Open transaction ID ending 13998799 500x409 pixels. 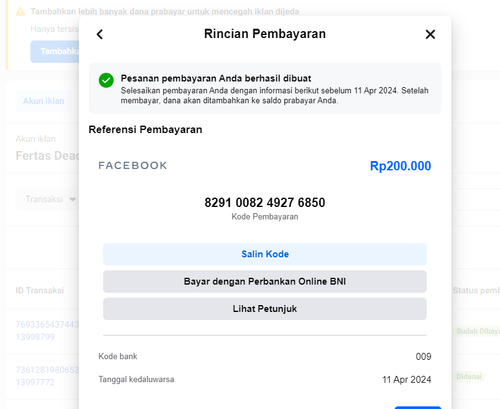click(x=47, y=330)
